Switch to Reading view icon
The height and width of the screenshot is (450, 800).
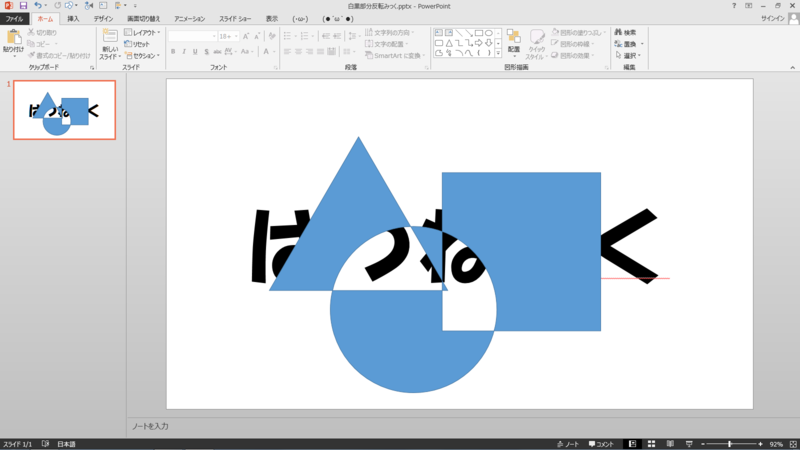pos(670,444)
